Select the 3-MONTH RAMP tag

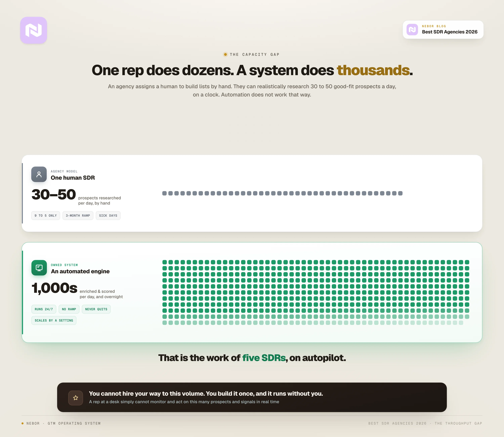78,216
